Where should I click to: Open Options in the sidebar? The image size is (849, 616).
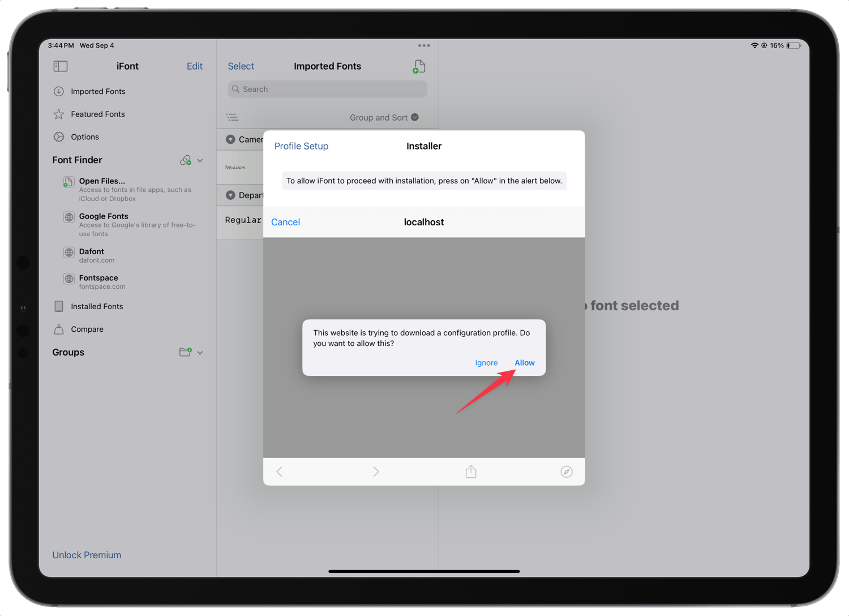tap(84, 136)
